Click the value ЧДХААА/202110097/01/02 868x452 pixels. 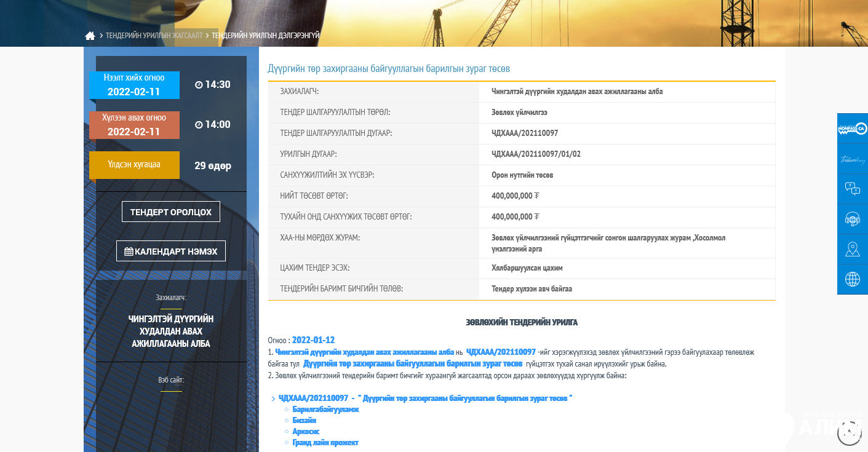point(536,154)
